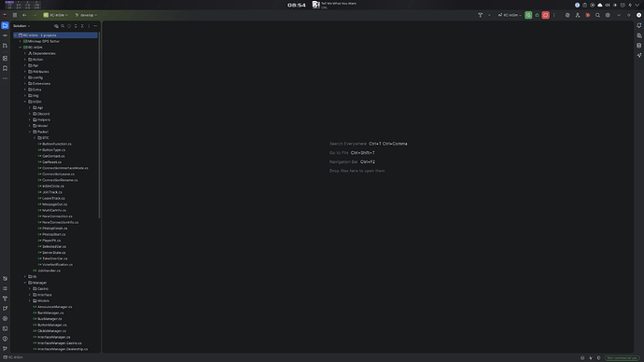This screenshot has width=644, height=362.
Task: Open the Git tool window icon
Action: [5, 348]
